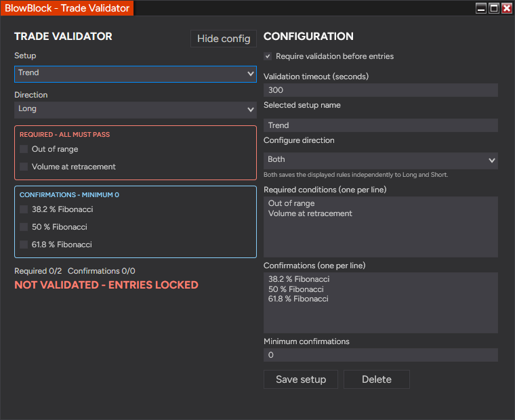Click the Delete button
The height and width of the screenshot is (420, 515).
(x=377, y=379)
